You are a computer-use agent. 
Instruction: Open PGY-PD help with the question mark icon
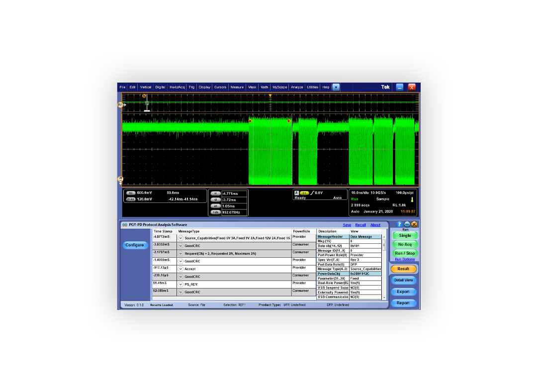pos(399,224)
